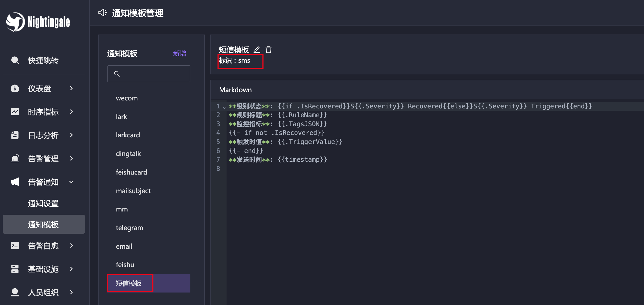
Task: Click the 仪表盘 dashboard icon
Action: pos(15,88)
